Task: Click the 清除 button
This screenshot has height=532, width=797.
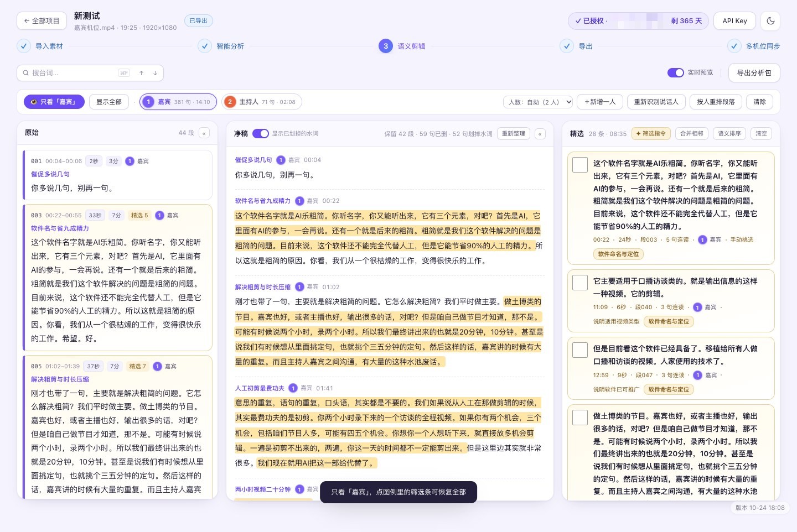Action: click(x=759, y=102)
